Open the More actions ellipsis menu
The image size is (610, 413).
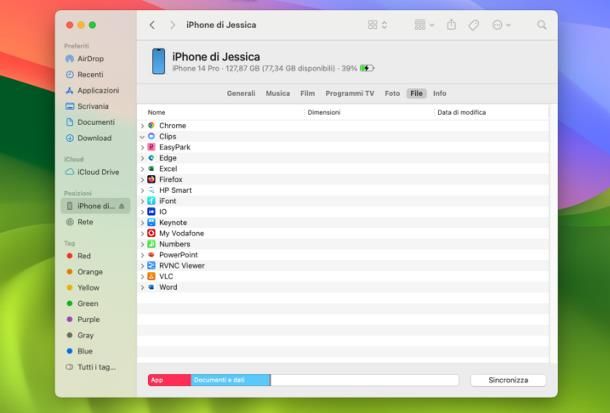[x=501, y=25]
